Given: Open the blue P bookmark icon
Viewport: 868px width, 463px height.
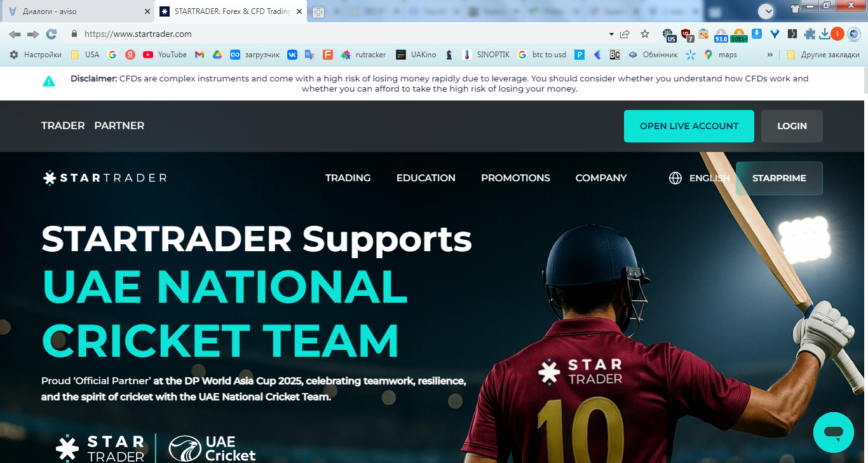Looking at the screenshot, I should (580, 55).
